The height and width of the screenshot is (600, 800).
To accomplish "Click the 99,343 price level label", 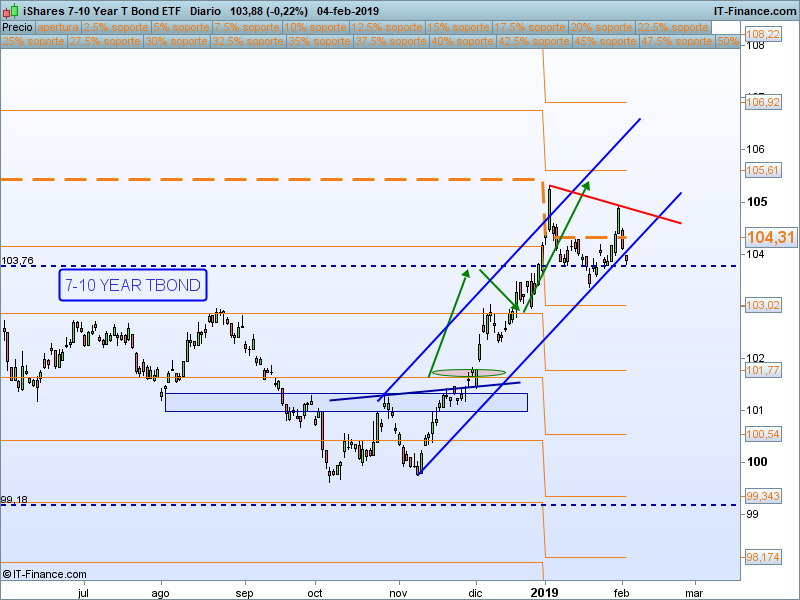I will (762, 496).
